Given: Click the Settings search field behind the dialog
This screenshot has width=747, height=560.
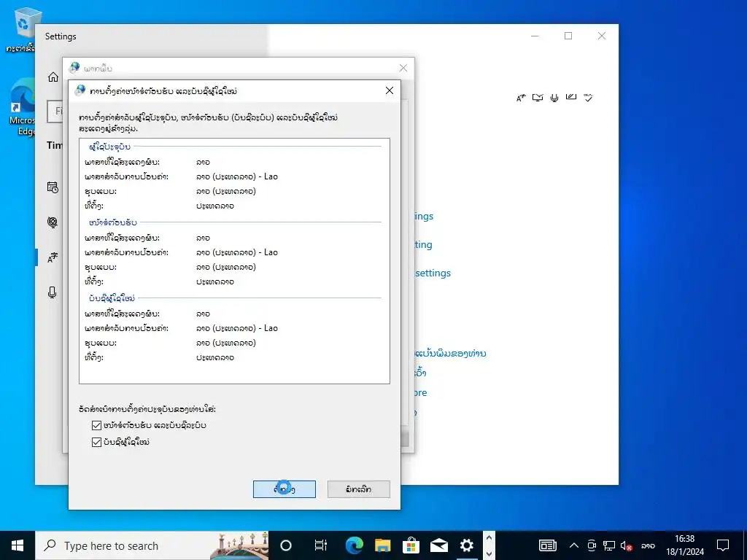Looking at the screenshot, I should [55, 111].
